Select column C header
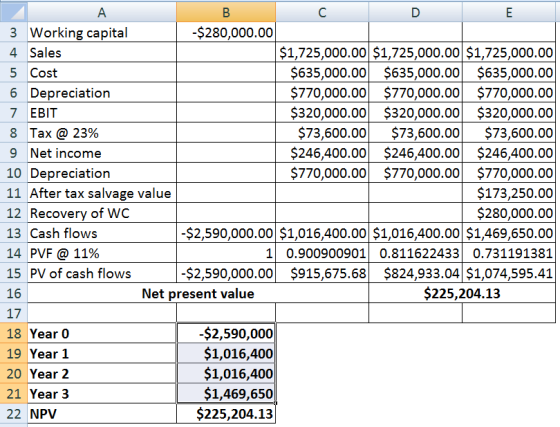The width and height of the screenshot is (560, 427). [x=322, y=12]
